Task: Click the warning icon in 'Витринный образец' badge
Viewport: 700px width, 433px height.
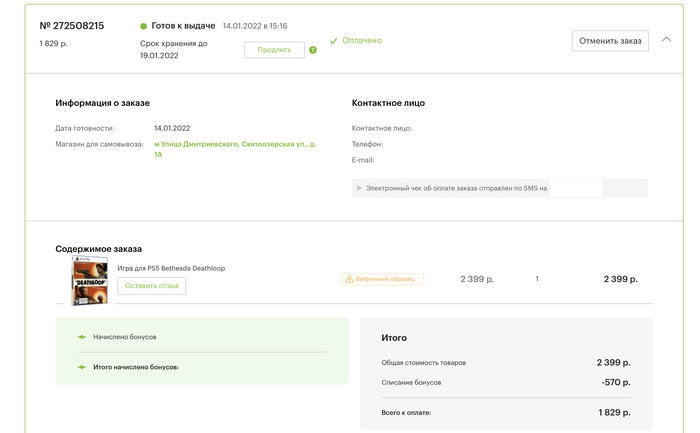Action: pos(349,279)
